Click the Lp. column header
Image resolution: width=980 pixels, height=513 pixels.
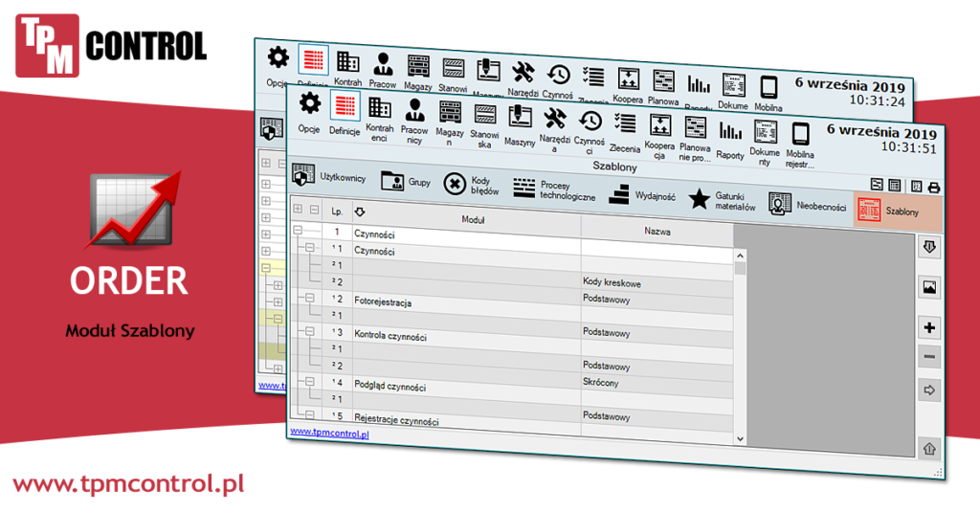click(x=338, y=212)
